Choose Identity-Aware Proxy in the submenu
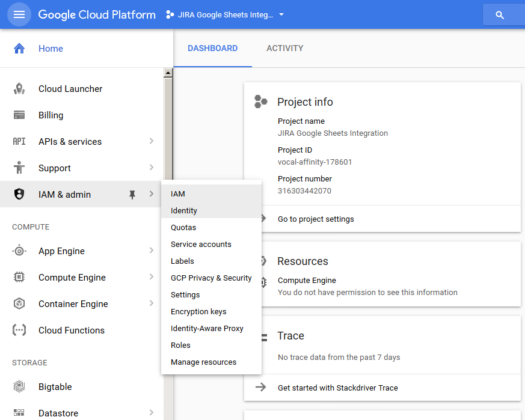This screenshot has width=525, height=420. (207, 329)
